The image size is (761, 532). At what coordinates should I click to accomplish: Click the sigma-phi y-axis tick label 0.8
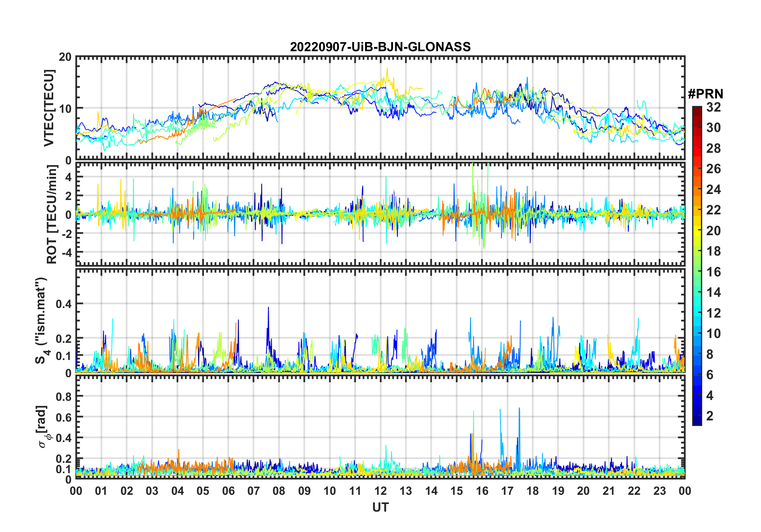pos(64,397)
